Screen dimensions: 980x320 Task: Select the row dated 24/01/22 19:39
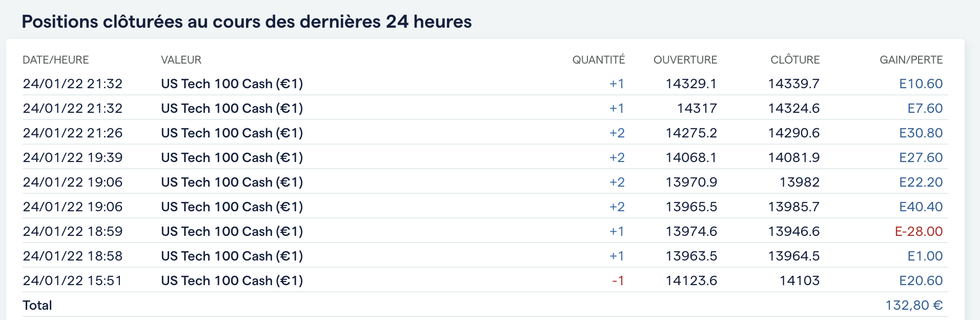coord(485,157)
